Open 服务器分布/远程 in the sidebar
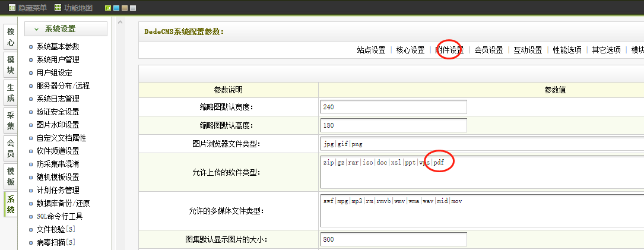The height and width of the screenshot is (250, 644). [x=63, y=86]
